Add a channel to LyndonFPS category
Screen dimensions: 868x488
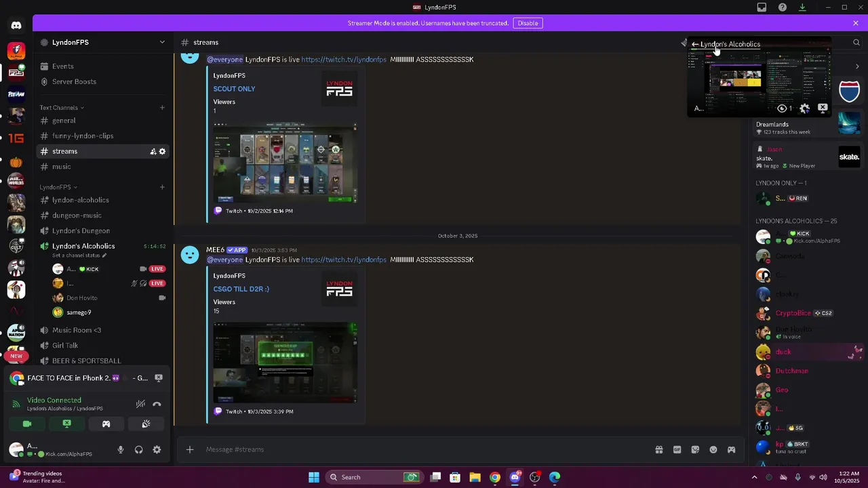tap(162, 186)
